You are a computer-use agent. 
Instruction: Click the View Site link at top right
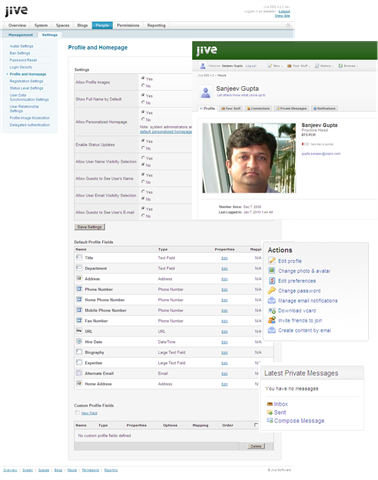(282, 16)
